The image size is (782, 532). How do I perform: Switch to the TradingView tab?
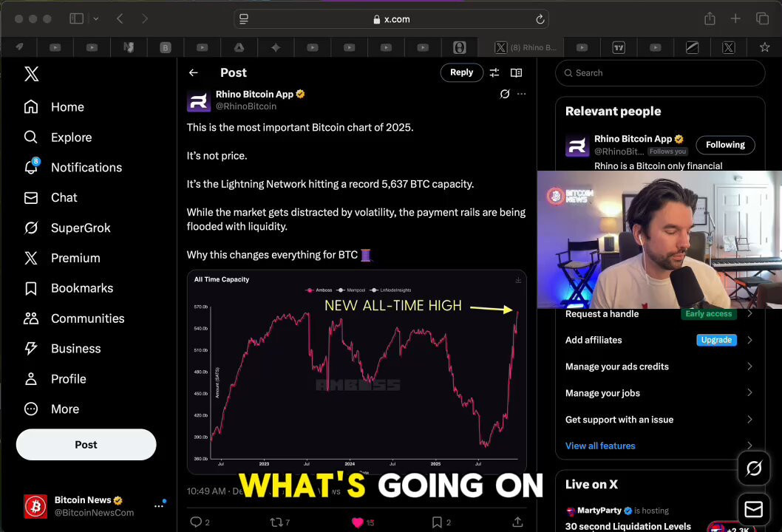coord(619,47)
